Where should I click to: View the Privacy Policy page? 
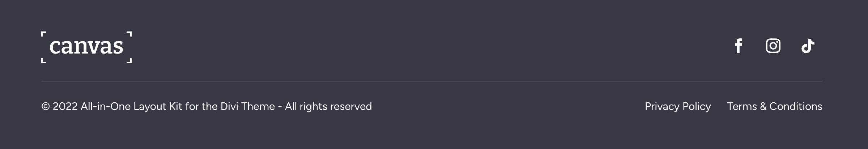(677, 106)
